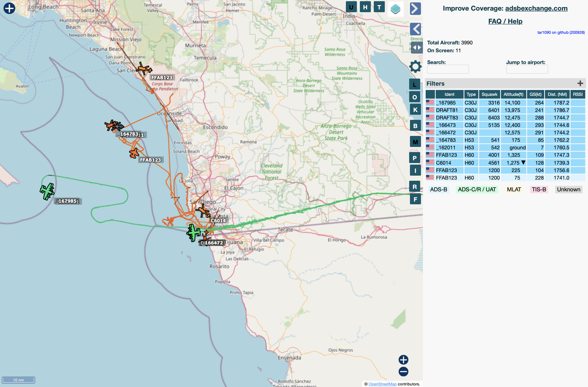Click descent arrow icon in C6014 altitude
This screenshot has width=588, height=387.
(x=523, y=162)
